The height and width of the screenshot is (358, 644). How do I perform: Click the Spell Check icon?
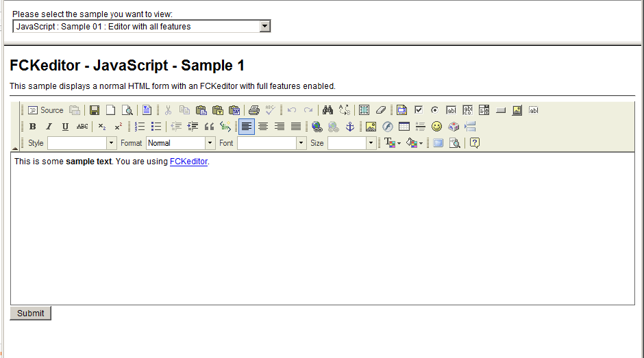click(270, 110)
